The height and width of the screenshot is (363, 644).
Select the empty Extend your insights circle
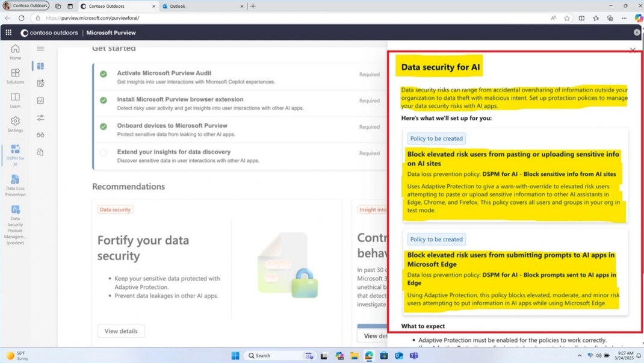[x=104, y=153]
